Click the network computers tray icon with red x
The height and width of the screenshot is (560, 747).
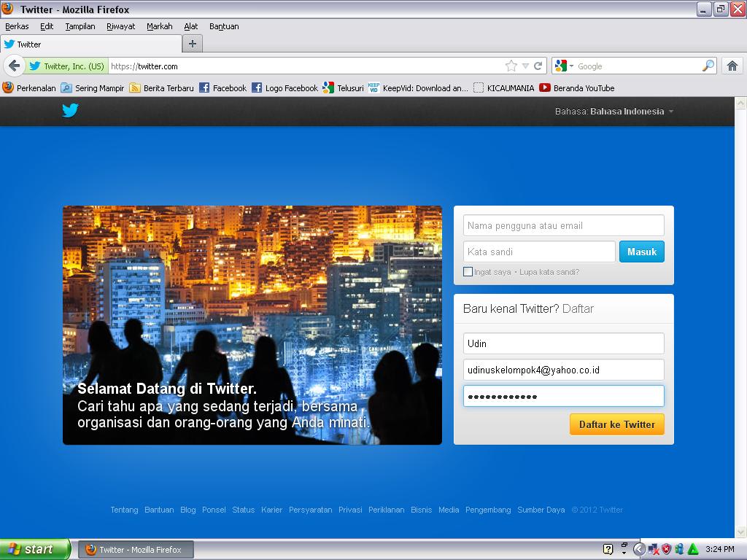pyautogui.click(x=653, y=549)
